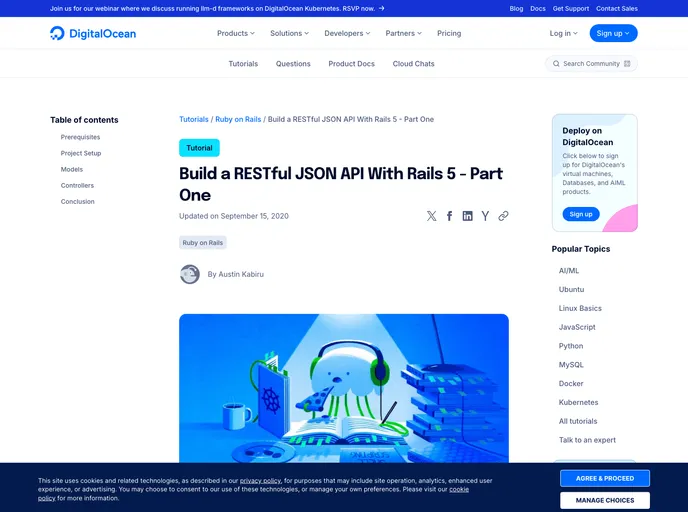Expand the Products menu

(x=236, y=33)
